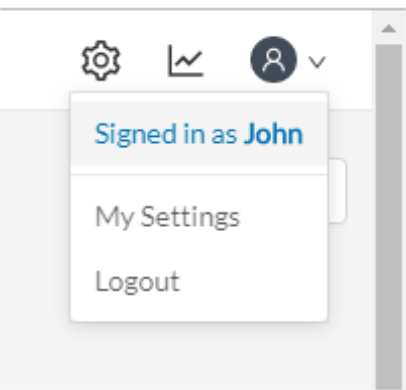Click the dark user avatar icon

pos(274,60)
